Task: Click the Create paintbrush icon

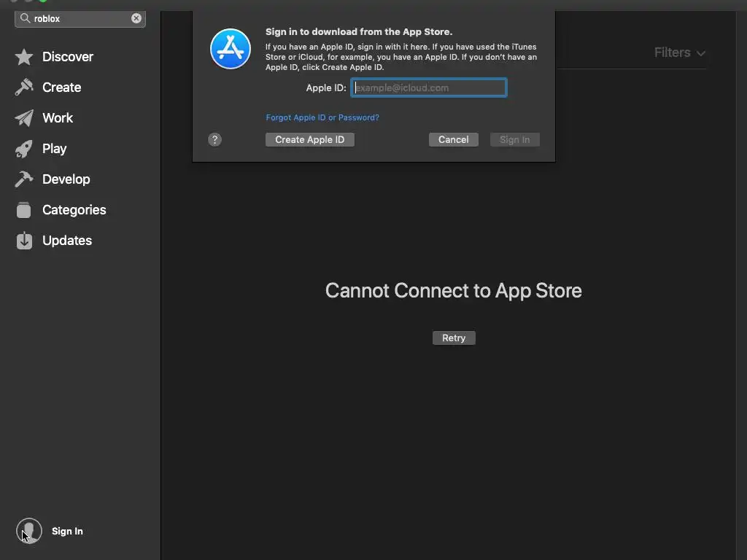Action: pyautogui.click(x=24, y=87)
